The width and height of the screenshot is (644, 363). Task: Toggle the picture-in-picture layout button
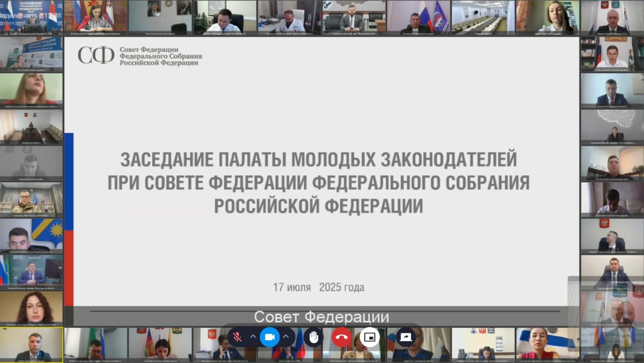(x=370, y=337)
